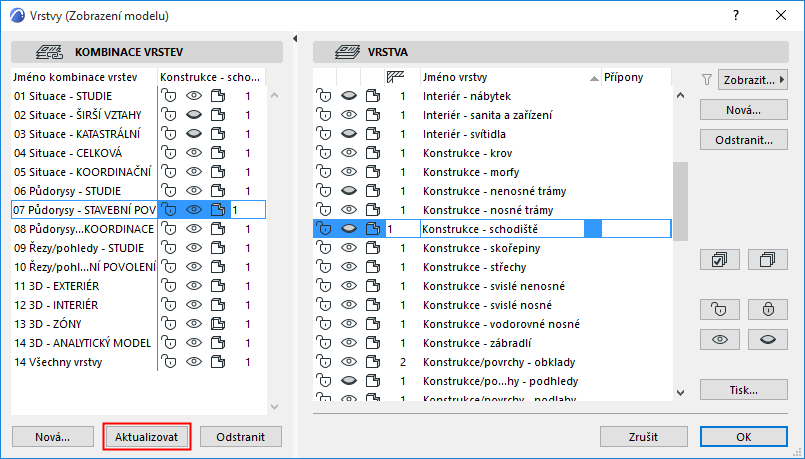Toggle visibility of Interiér - nábytek layer
Image resolution: width=805 pixels, height=459 pixels.
point(348,96)
